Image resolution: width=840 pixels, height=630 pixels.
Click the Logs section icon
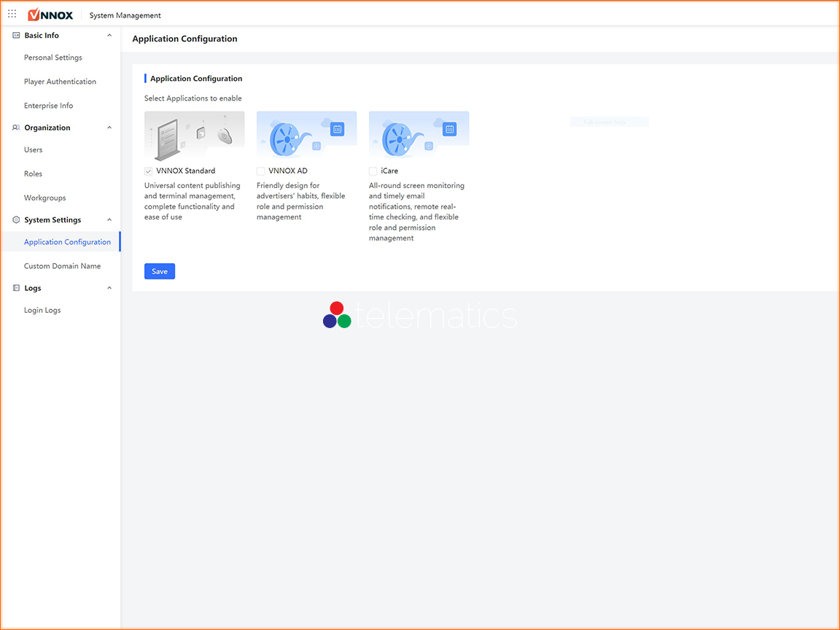coord(16,288)
